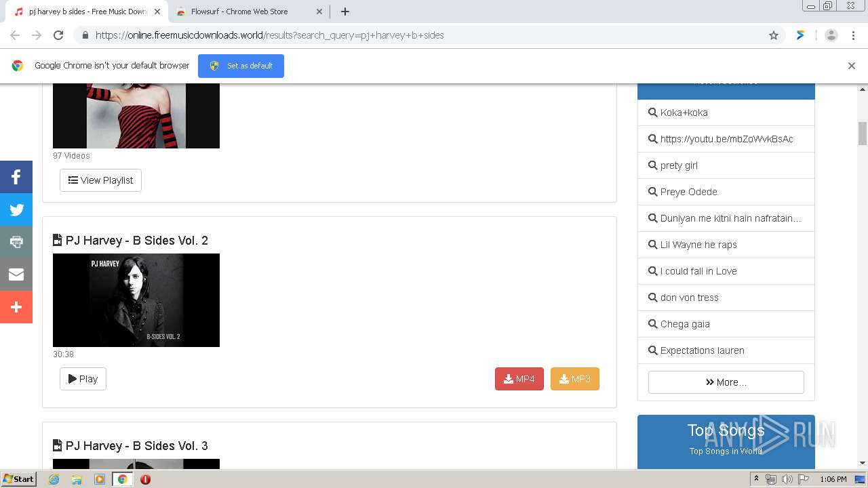This screenshot has width=868, height=488.
Task: Close the pj harvey b sides tab
Action: click(157, 12)
